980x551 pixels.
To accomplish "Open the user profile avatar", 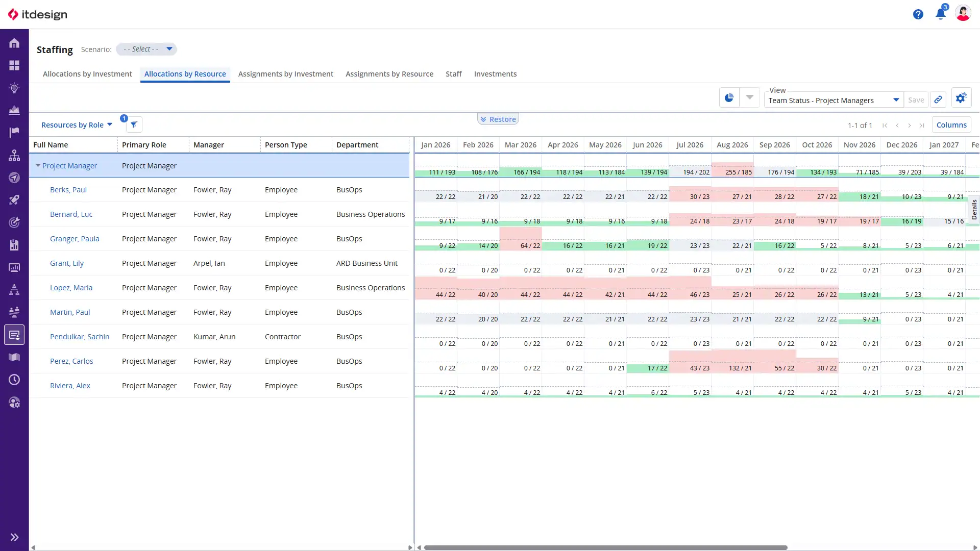I will (x=963, y=14).
